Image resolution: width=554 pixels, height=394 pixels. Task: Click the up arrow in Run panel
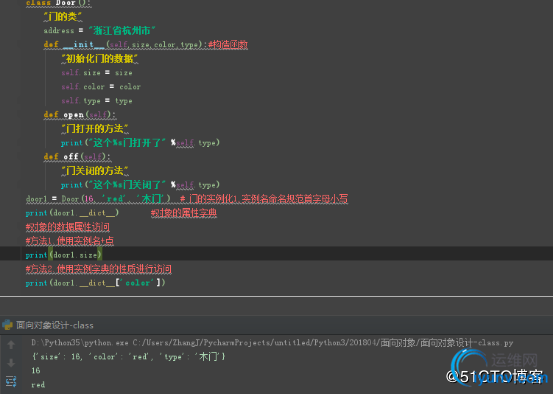[11, 344]
